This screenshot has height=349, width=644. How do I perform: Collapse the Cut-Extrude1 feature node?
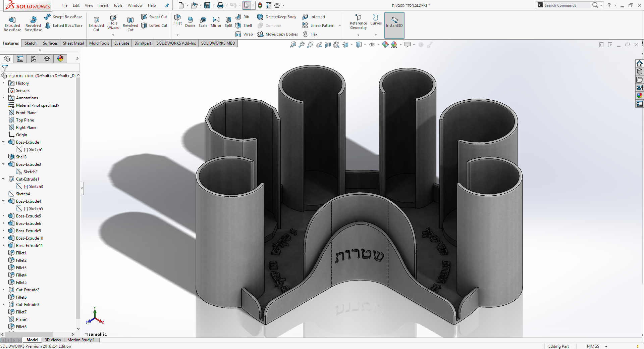(3, 179)
